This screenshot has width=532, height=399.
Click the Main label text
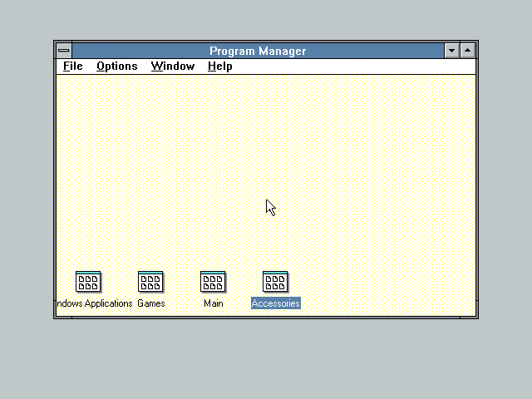[214, 303]
